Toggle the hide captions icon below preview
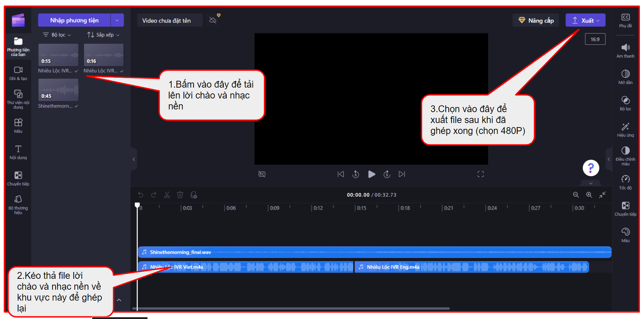The image size is (644, 319). point(262,174)
